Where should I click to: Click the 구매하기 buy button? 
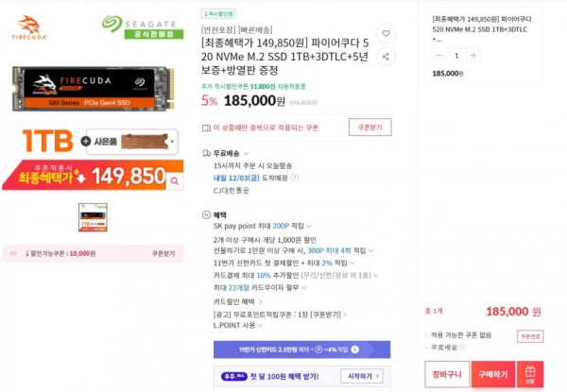coord(493,374)
